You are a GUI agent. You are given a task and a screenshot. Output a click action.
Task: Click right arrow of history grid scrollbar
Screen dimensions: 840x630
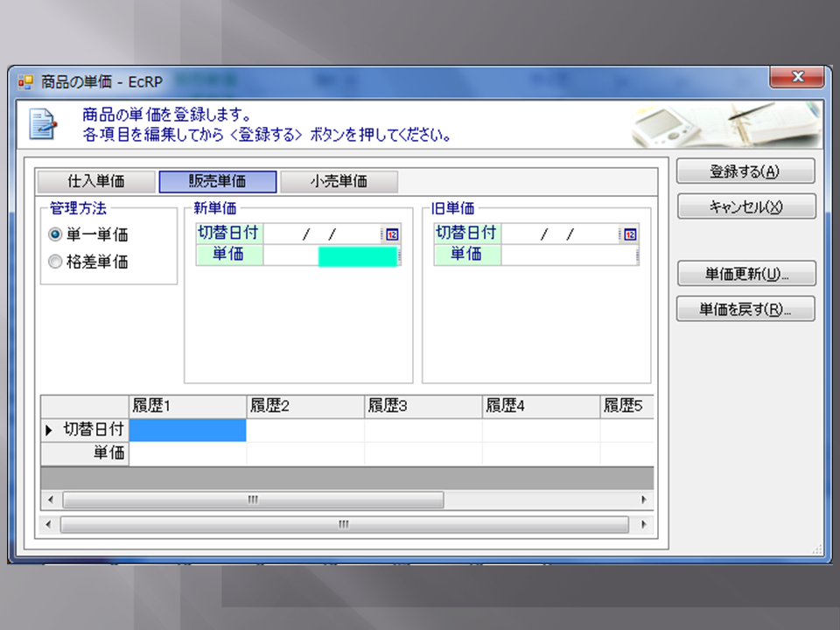(x=644, y=500)
